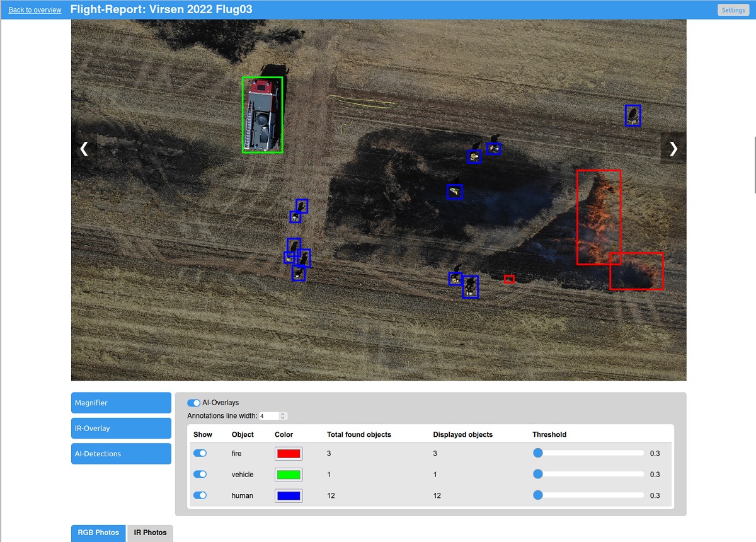The image size is (756, 542).
Task: Select the RGB Photos tab
Action: (x=98, y=533)
